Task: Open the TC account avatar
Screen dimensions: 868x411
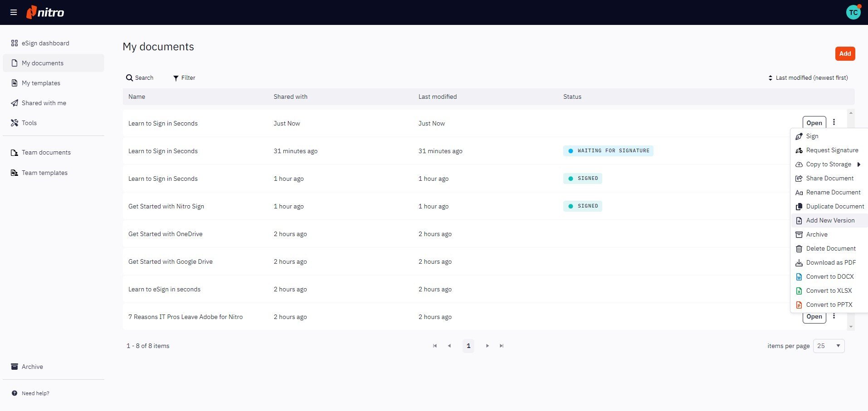Action: [x=853, y=11]
